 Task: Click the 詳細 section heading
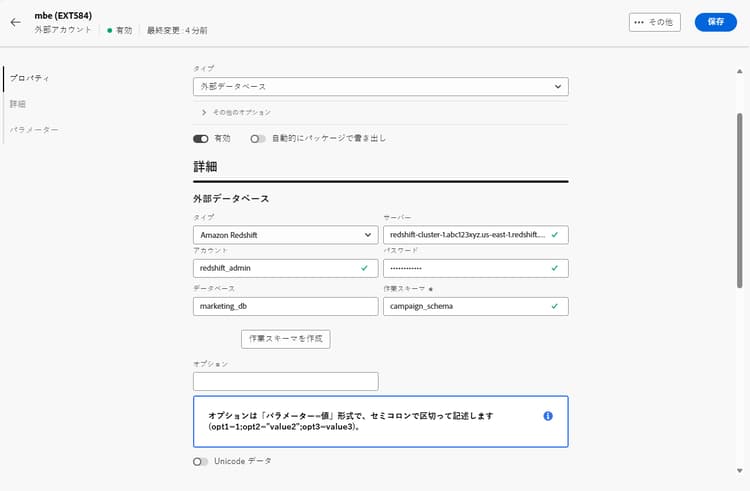205,166
